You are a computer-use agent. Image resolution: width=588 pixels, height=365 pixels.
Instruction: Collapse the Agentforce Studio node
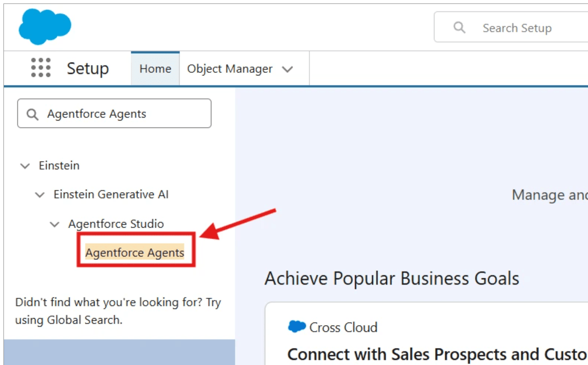pyautogui.click(x=55, y=224)
